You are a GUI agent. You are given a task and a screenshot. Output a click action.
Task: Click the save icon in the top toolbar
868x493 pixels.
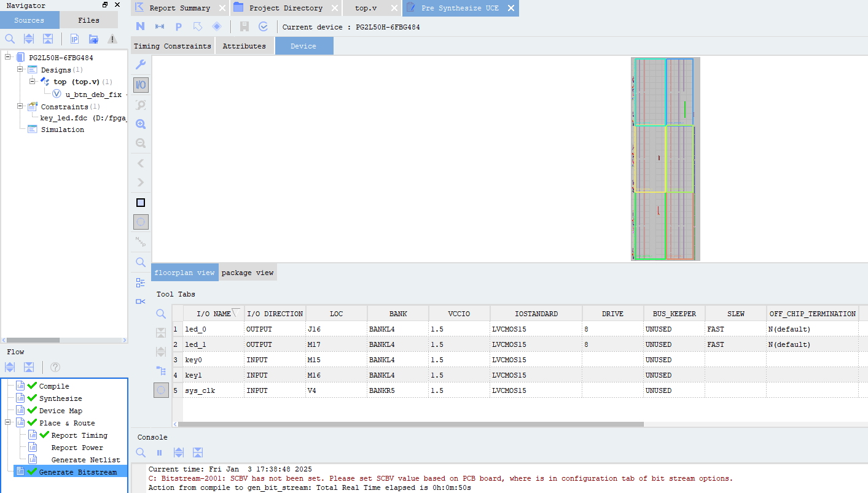(x=245, y=26)
